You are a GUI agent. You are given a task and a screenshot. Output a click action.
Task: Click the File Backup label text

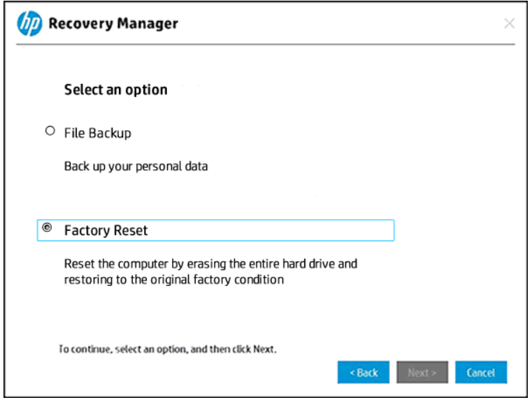(x=98, y=133)
